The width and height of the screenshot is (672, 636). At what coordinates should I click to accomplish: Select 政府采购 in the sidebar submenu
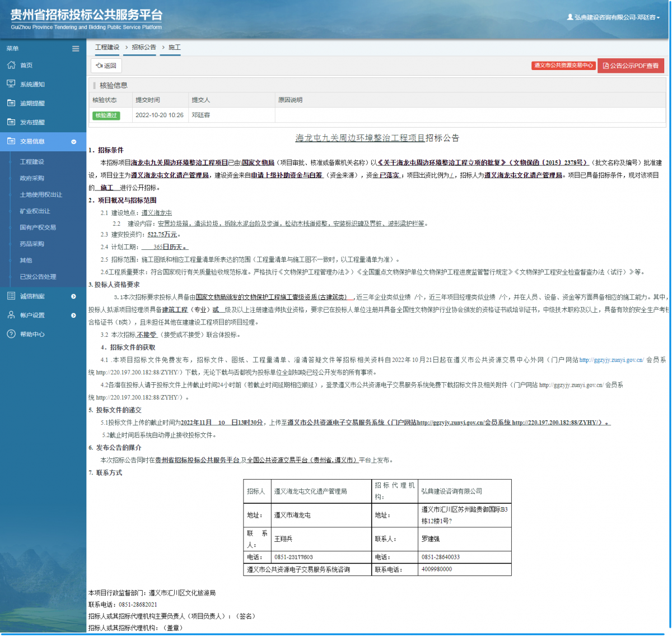click(x=32, y=178)
